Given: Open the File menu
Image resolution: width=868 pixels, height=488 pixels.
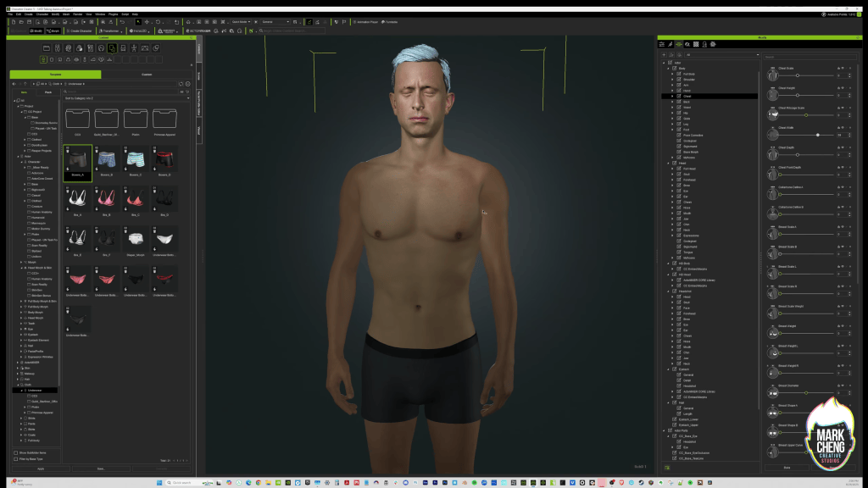Looking at the screenshot, I should 10,14.
